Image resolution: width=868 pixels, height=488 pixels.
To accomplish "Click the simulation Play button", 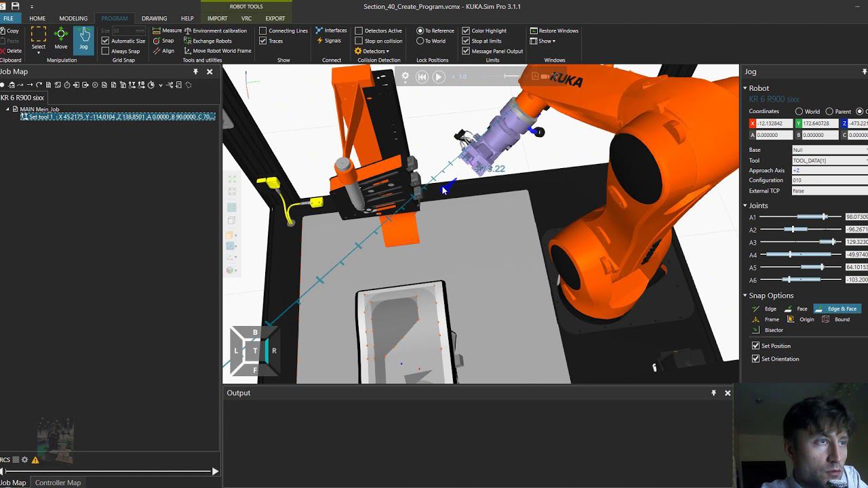I will [x=438, y=77].
